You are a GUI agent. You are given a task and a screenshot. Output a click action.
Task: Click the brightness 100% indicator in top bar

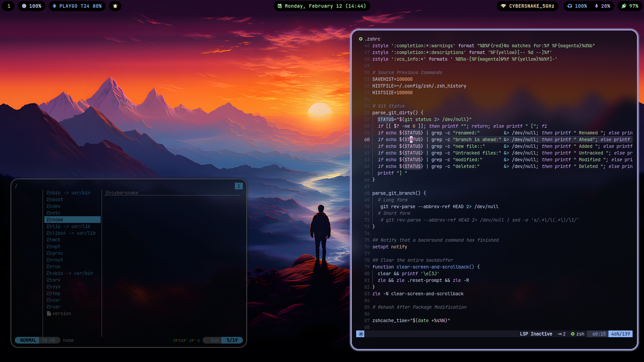click(x=32, y=6)
